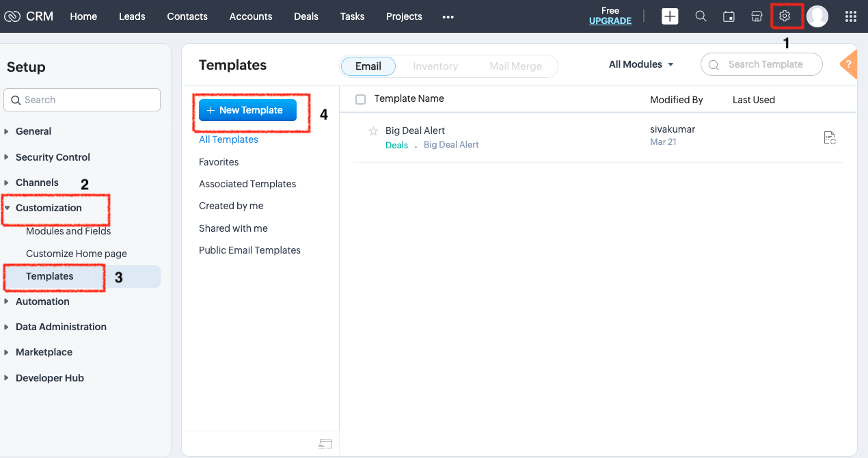The height and width of the screenshot is (458, 868).
Task: Expand the Automation section
Action: point(42,301)
